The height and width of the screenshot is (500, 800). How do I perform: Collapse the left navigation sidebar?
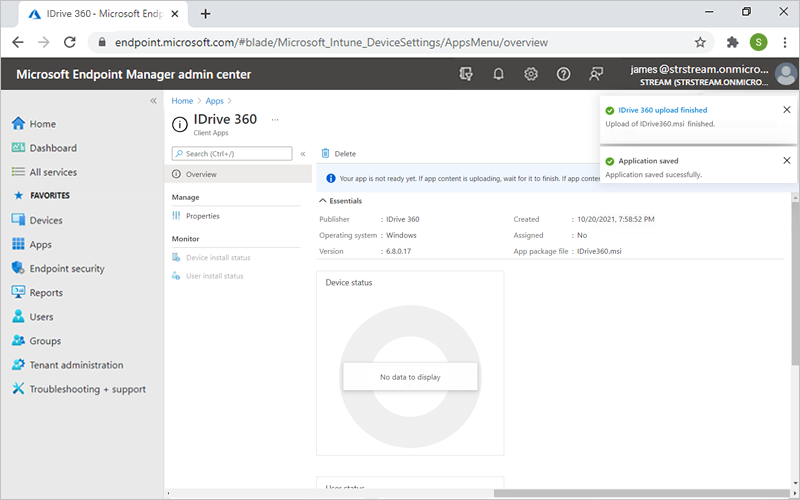153,101
